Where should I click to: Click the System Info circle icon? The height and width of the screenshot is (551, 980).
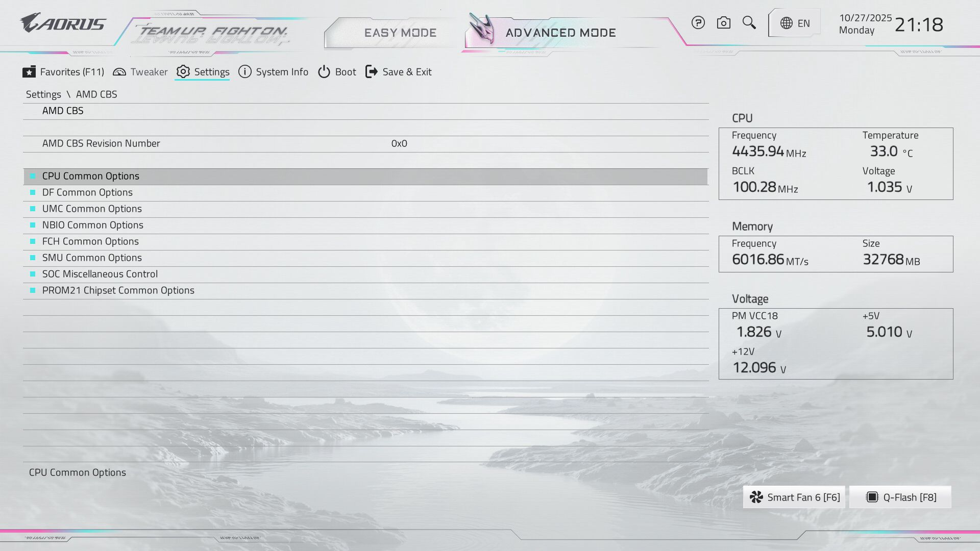coord(245,72)
